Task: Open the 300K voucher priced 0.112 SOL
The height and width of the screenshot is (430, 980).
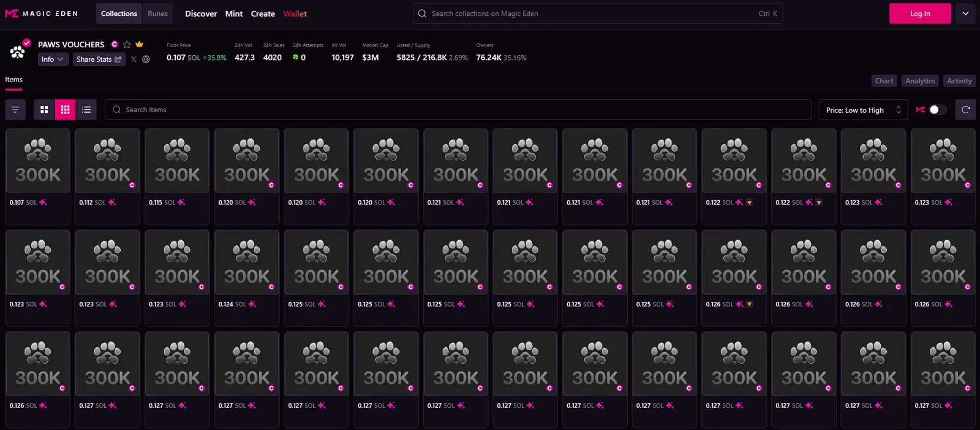Action: (107, 176)
